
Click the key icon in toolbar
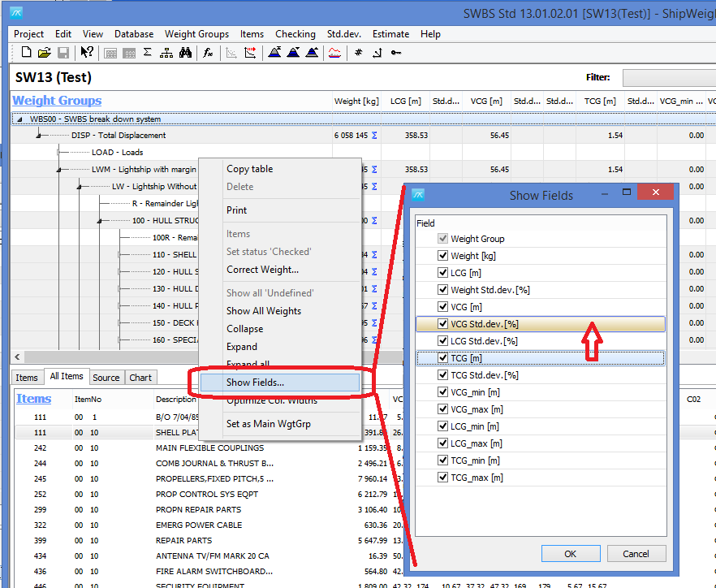395,53
